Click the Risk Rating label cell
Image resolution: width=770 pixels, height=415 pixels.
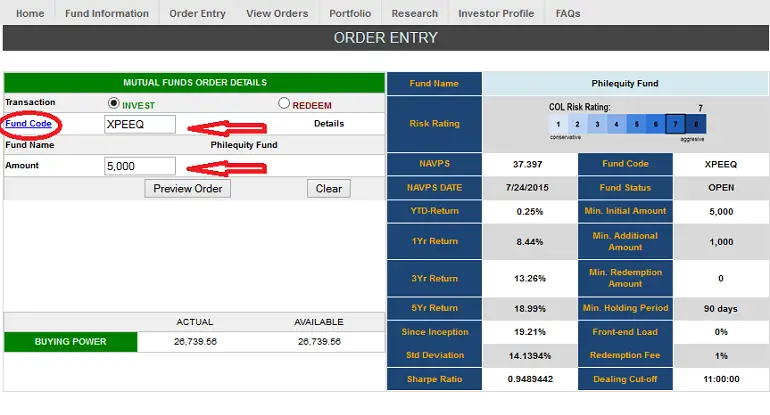(434, 124)
